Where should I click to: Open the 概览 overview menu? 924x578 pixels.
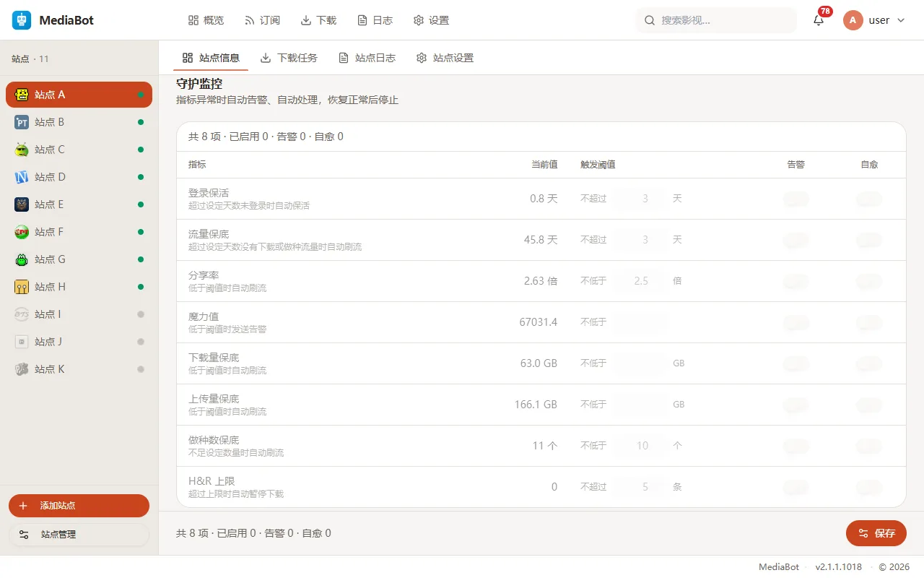click(206, 20)
